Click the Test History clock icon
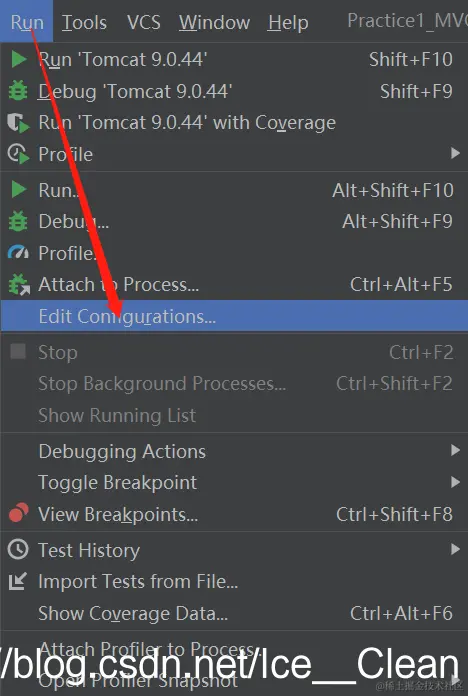The image size is (468, 696). [18, 550]
